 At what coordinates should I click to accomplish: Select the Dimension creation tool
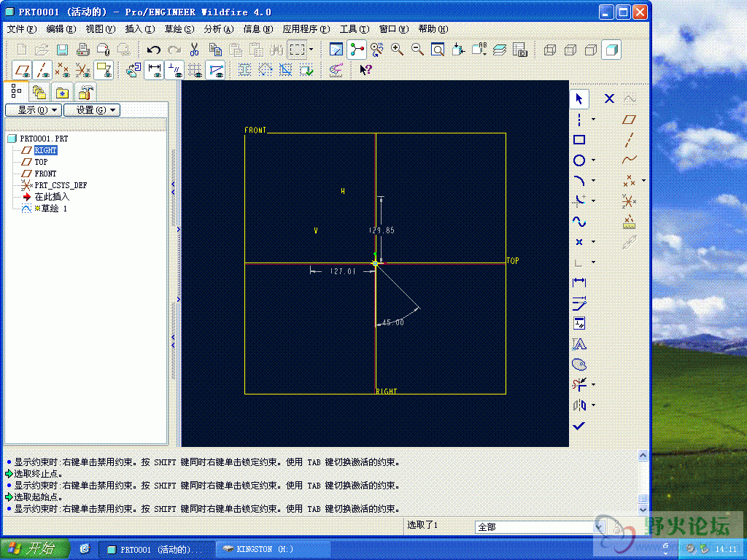click(x=579, y=282)
